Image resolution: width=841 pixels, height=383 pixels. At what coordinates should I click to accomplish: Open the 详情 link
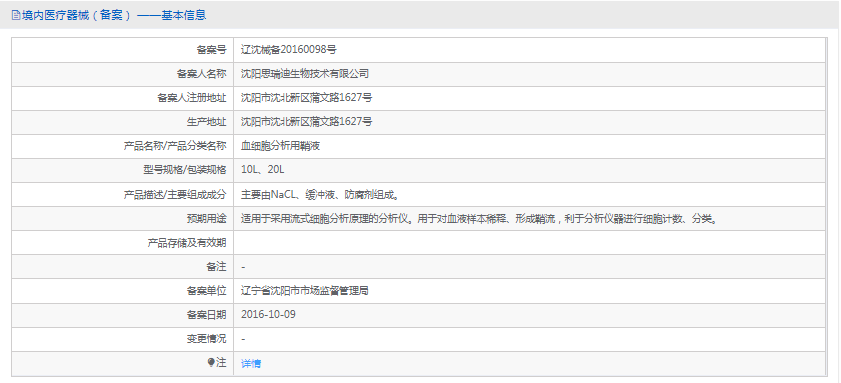click(x=251, y=364)
